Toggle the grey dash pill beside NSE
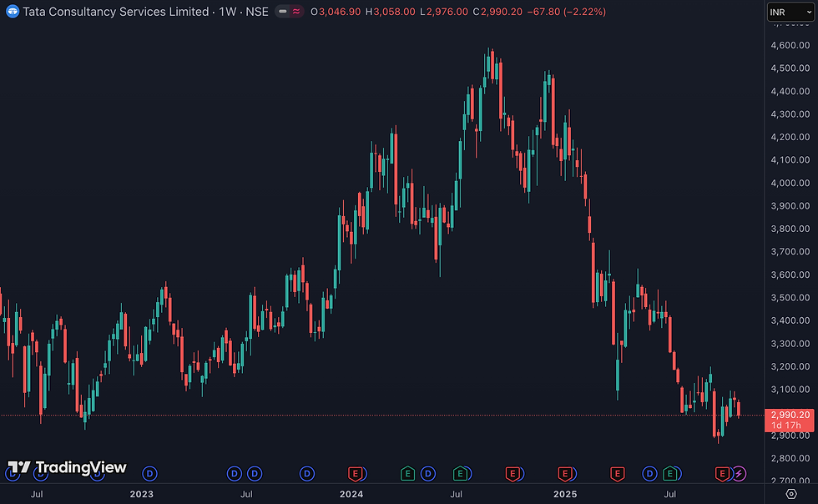Image resolution: width=818 pixels, height=504 pixels. (x=283, y=12)
